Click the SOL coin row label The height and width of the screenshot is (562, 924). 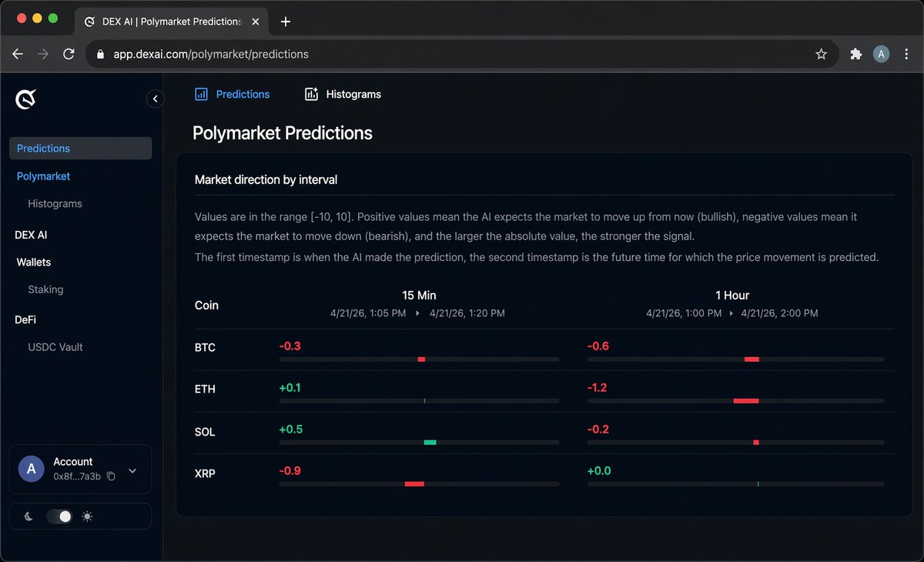pyautogui.click(x=205, y=432)
